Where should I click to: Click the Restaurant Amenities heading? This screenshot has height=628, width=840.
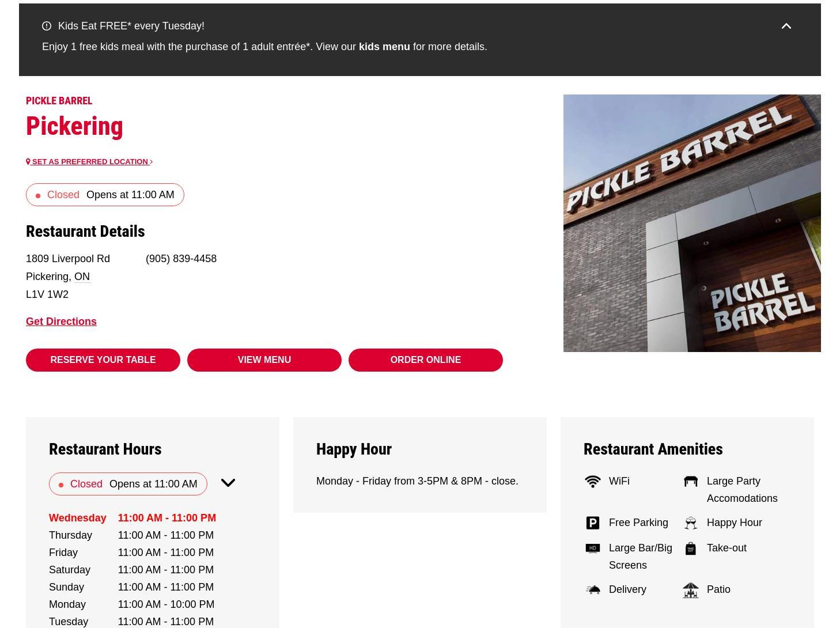click(653, 449)
